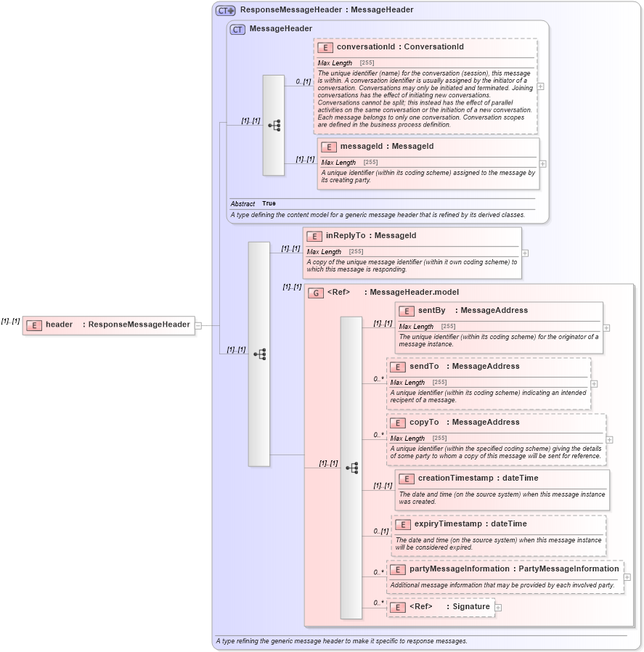
Task: Click Max Length [255] under messageId
Action: tap(349, 162)
